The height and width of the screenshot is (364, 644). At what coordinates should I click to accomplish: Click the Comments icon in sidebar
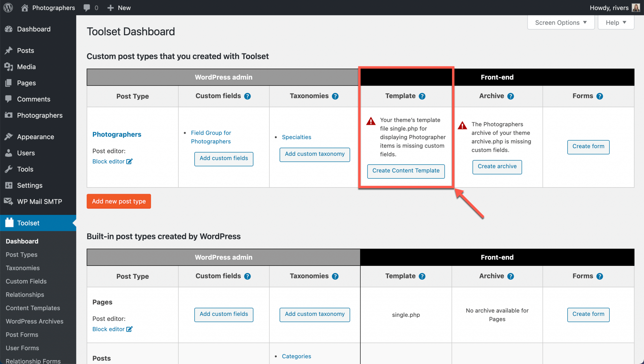(9, 99)
